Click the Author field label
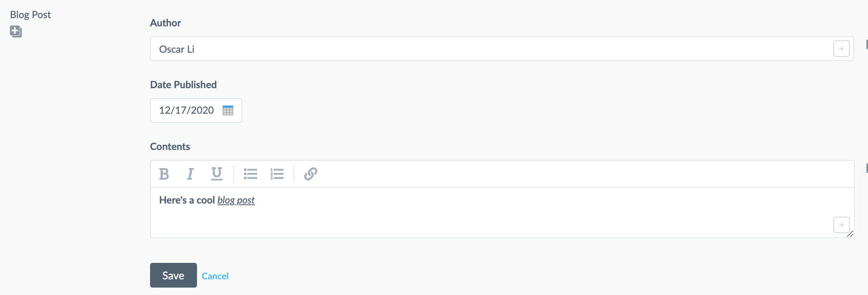 point(165,23)
